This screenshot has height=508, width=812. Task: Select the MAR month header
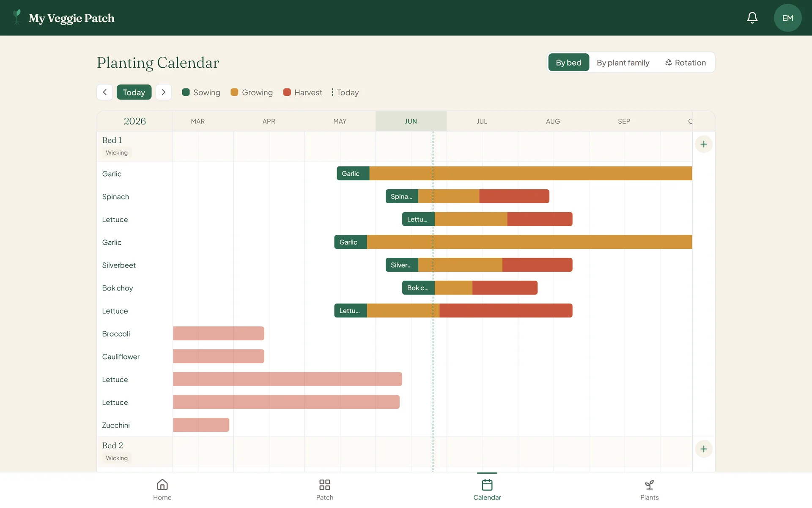(198, 121)
